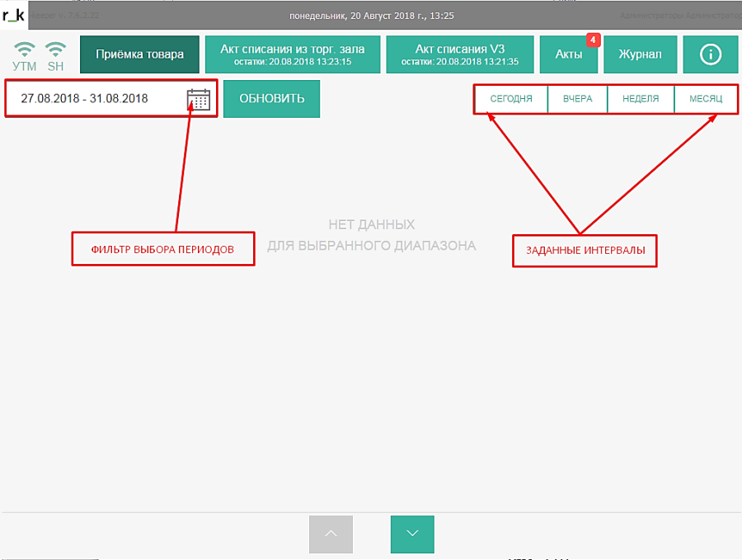This screenshot has width=742, height=560.
Task: Go to the Акты section
Action: click(568, 55)
